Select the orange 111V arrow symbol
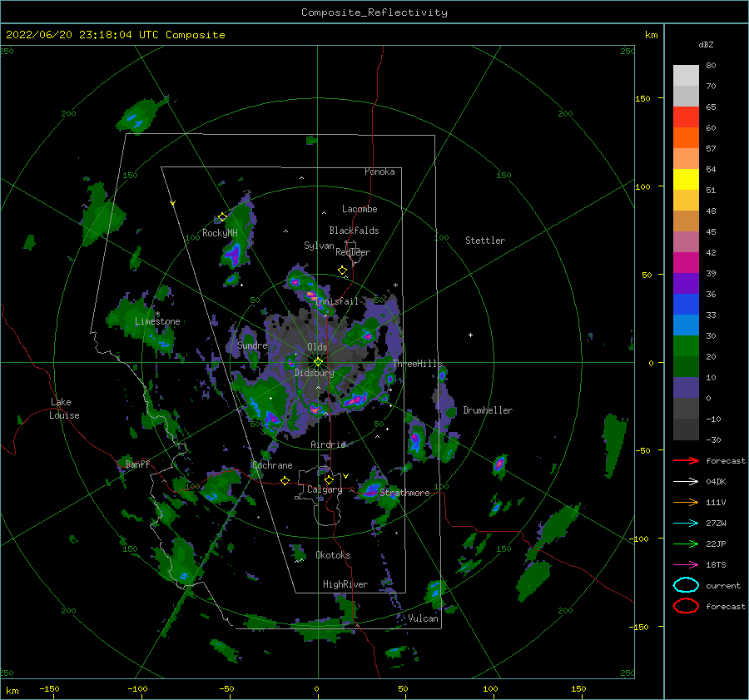The image size is (749, 700). (x=686, y=502)
